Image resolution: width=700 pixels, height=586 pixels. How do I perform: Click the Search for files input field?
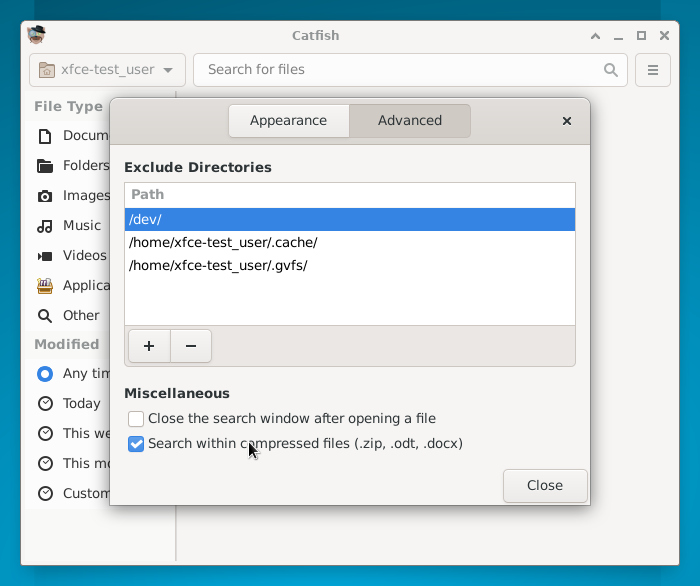(x=410, y=70)
